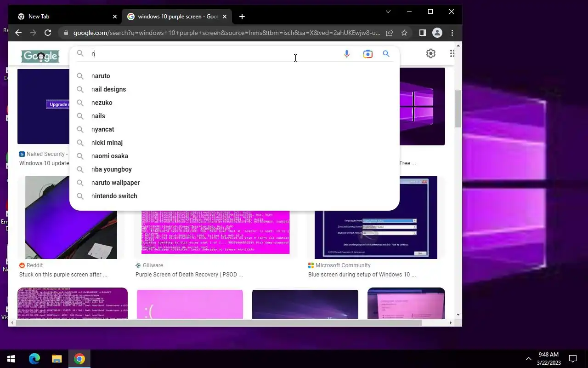Click the address bar URL
The height and width of the screenshot is (368, 588).
coord(227,33)
